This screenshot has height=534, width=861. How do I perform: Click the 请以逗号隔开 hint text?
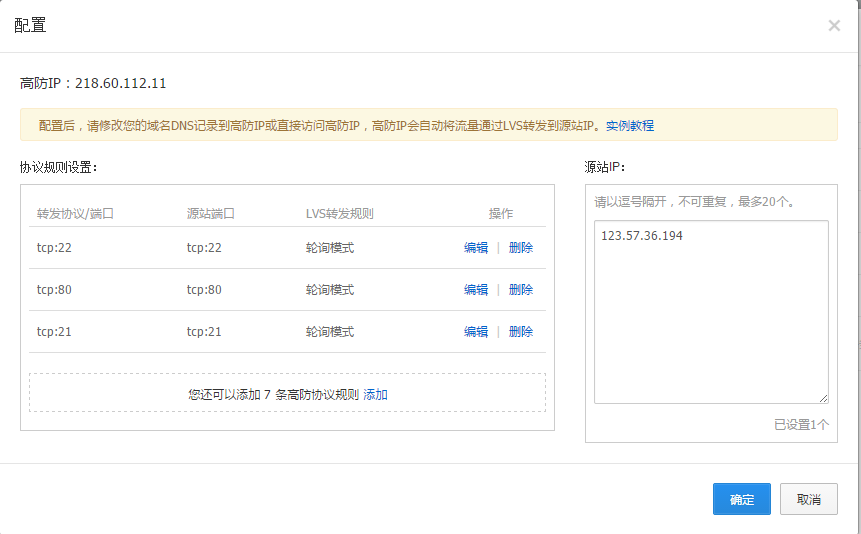pos(695,202)
